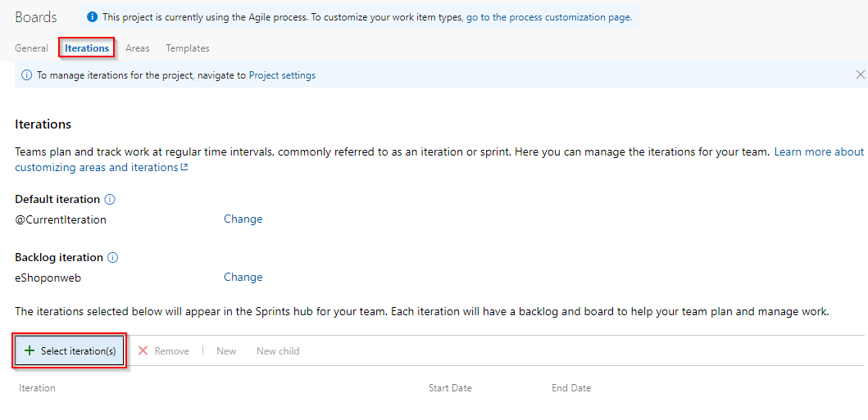Click the New toolbar button
Screen dimensions: 868x420
point(226,351)
